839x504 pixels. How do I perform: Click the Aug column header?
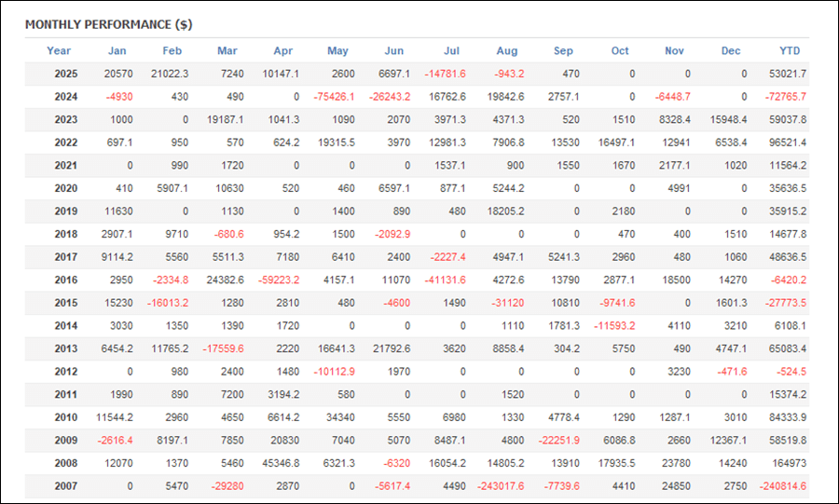[x=508, y=51]
